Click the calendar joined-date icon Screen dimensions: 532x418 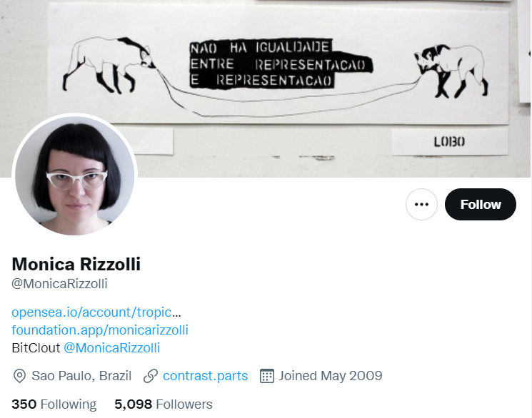[266, 376]
